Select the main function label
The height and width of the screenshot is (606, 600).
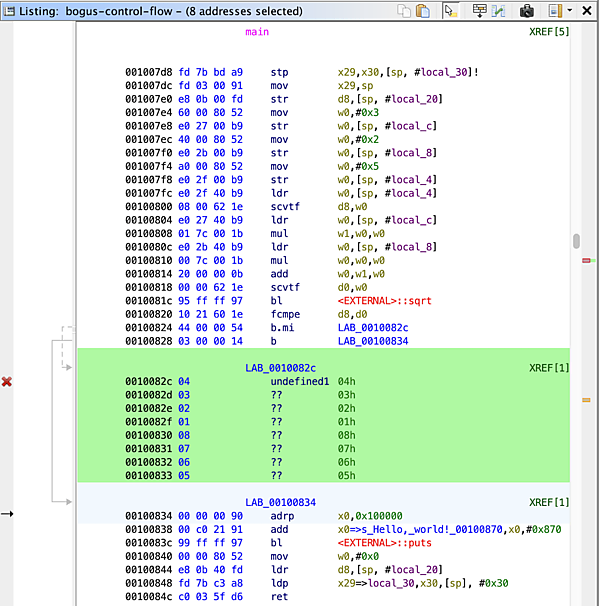(x=257, y=32)
